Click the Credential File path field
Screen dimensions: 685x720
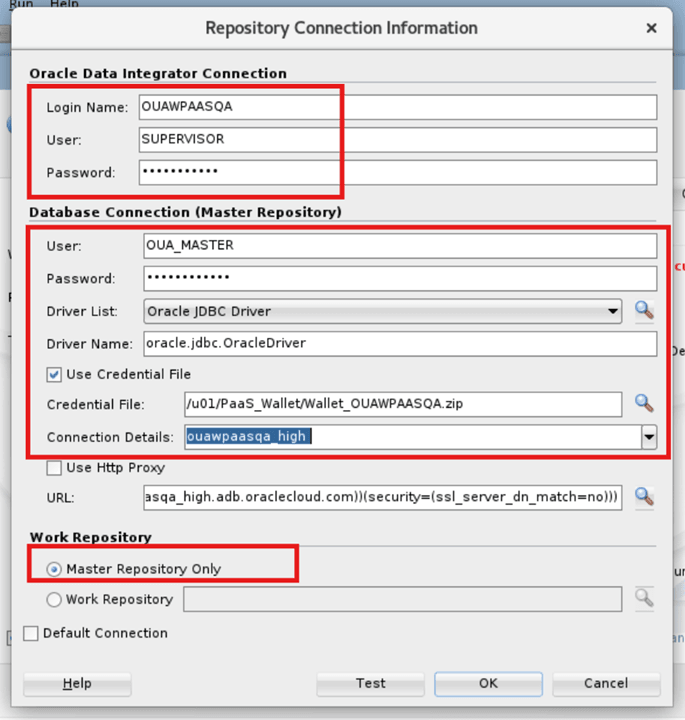coord(403,404)
